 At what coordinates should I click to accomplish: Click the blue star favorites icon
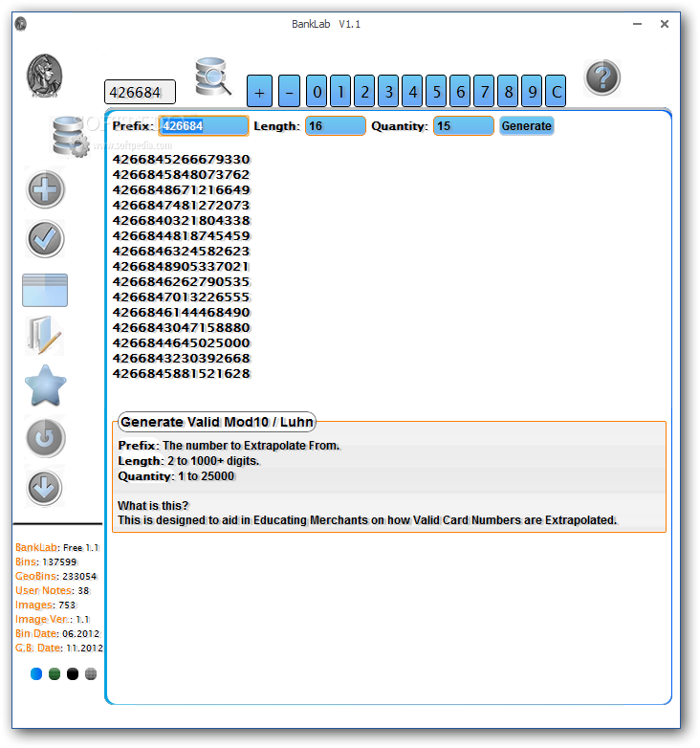45,385
